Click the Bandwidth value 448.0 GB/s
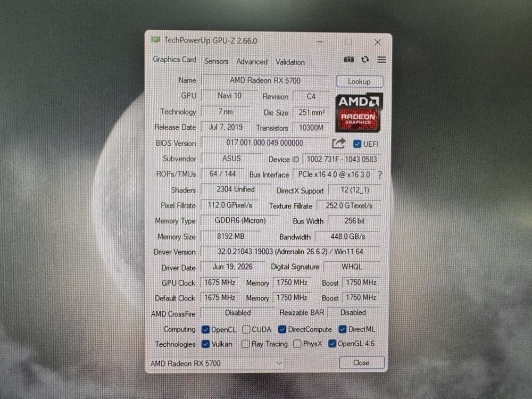 [348, 237]
